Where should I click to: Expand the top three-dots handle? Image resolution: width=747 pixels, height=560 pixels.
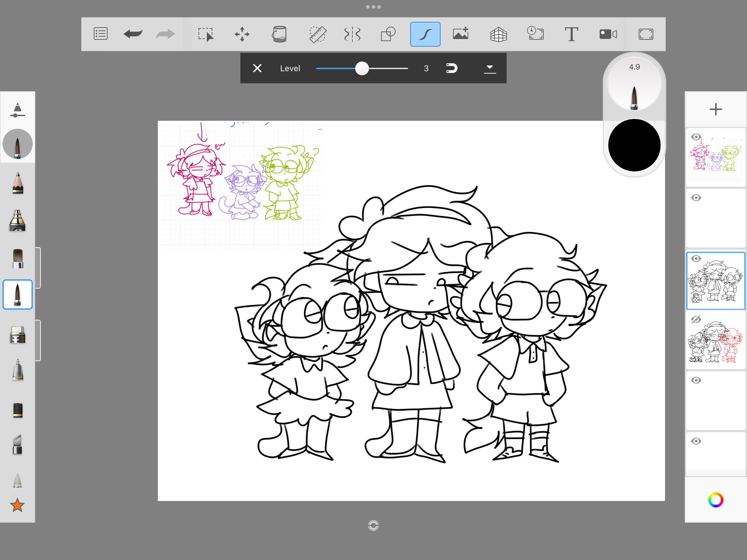point(373,7)
